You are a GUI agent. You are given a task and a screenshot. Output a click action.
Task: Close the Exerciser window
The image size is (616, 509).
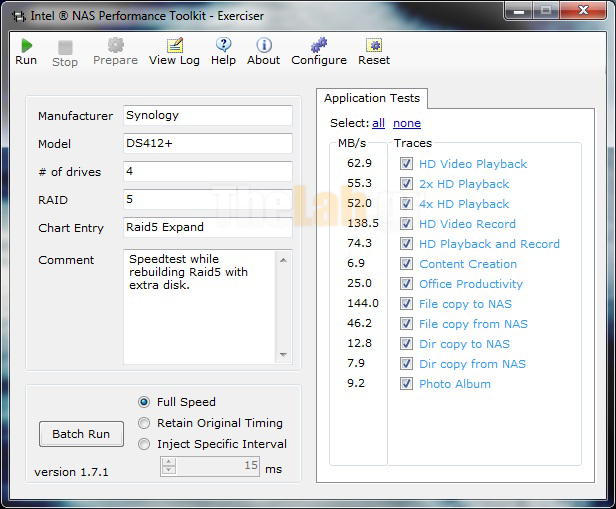583,11
